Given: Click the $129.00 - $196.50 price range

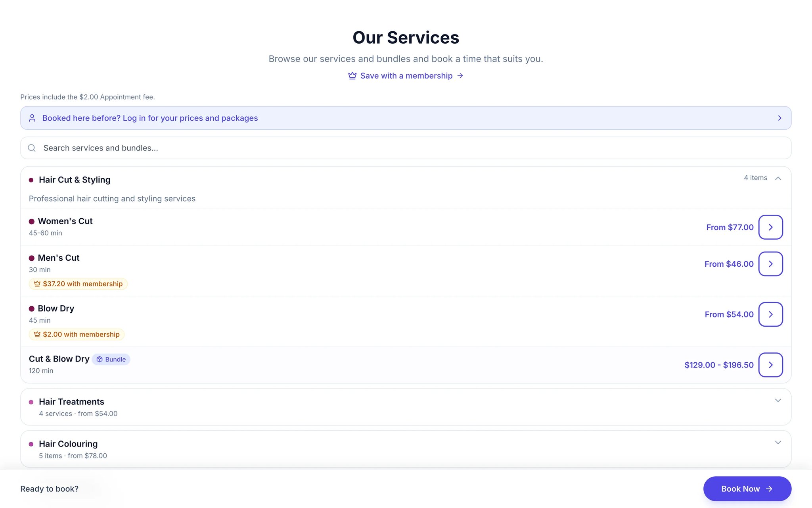Looking at the screenshot, I should click(x=719, y=365).
